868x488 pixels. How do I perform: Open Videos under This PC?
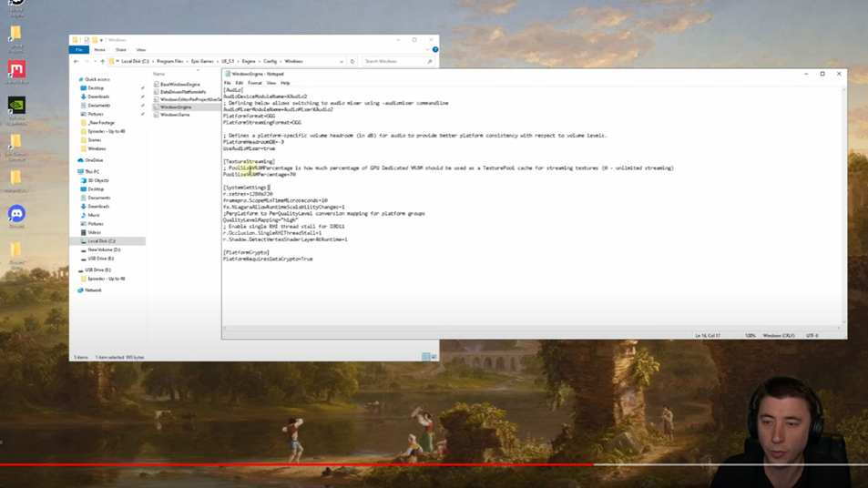click(91, 232)
